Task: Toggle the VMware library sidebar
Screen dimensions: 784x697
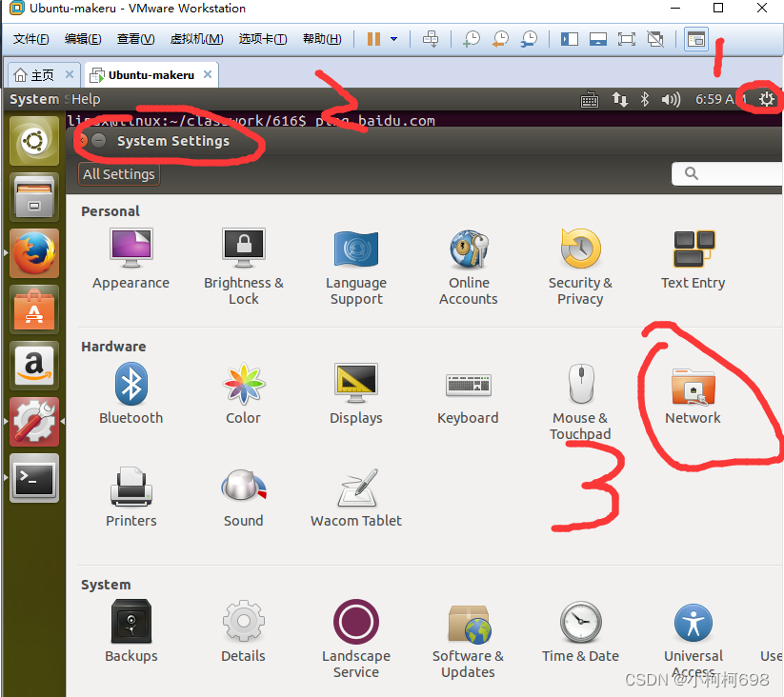Action: 570,39
